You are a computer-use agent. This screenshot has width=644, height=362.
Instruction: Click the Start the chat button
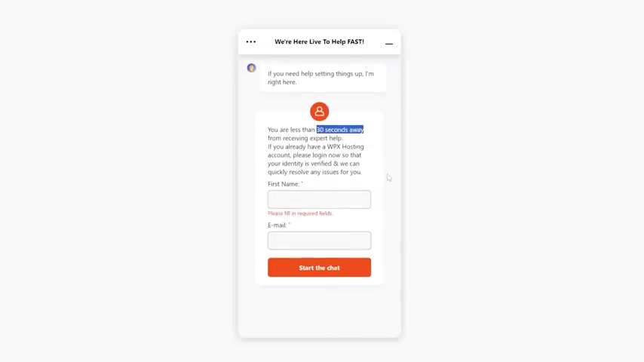(x=319, y=268)
